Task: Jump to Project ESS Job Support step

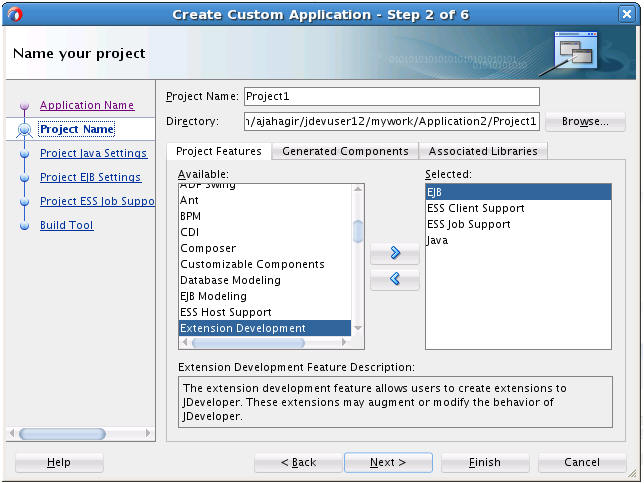Action: point(97,201)
